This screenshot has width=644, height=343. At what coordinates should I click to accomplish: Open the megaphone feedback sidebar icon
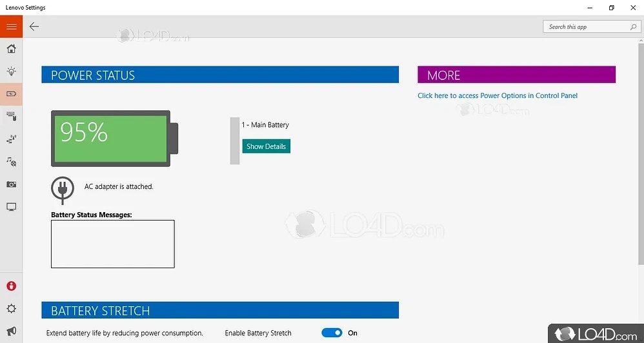click(11, 331)
